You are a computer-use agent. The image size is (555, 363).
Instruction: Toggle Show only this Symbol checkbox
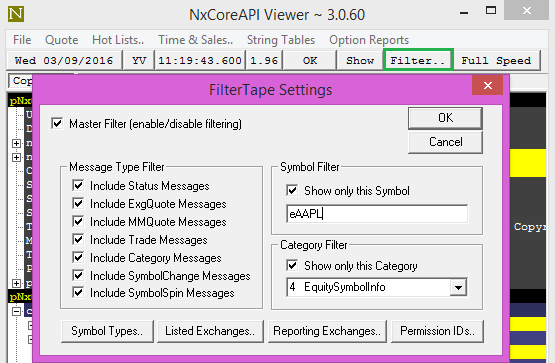[292, 191]
